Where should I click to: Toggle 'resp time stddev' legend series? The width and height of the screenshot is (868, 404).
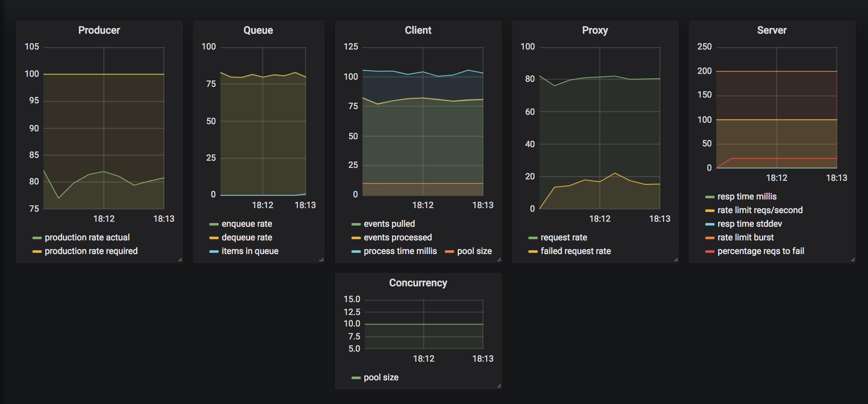[750, 224]
